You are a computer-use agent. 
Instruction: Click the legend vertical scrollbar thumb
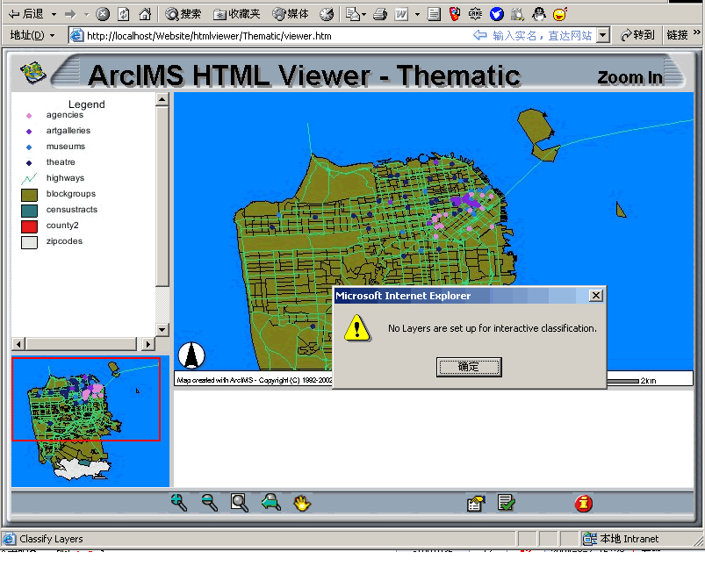(162, 197)
